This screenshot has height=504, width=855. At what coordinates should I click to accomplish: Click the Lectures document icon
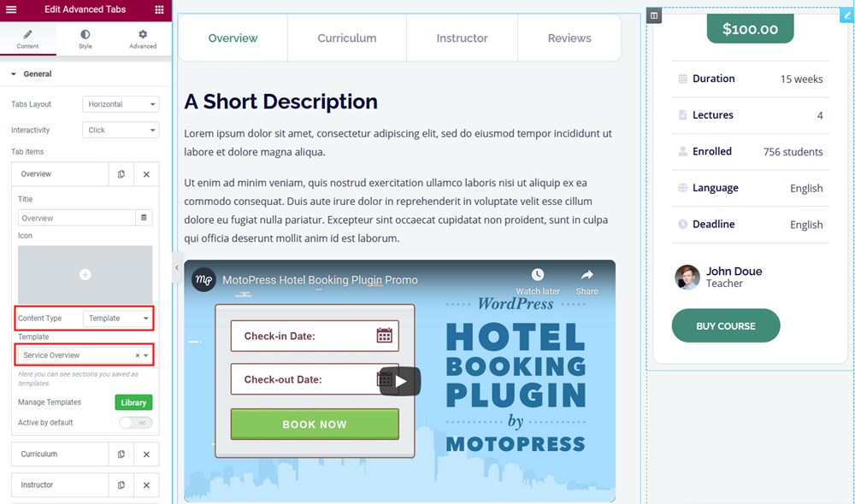[x=682, y=115]
